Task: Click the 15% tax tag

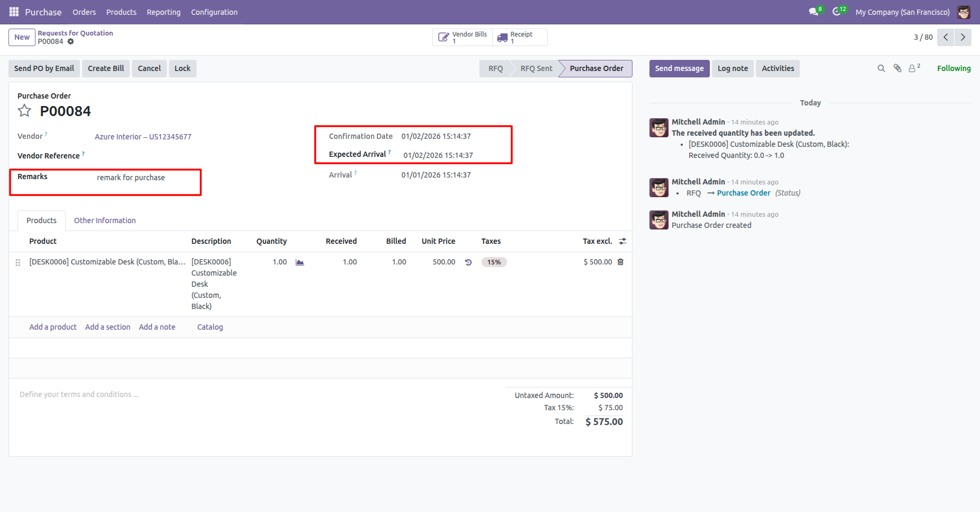Action: pyautogui.click(x=494, y=262)
